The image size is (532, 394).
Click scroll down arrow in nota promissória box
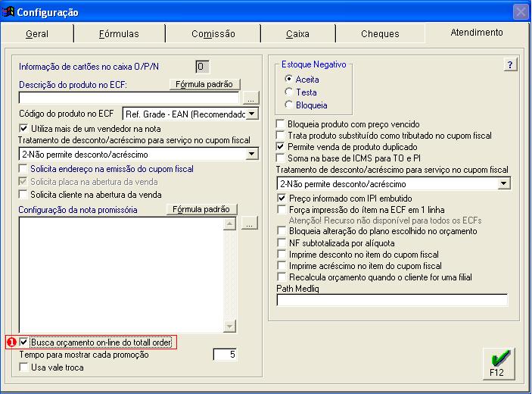pyautogui.click(x=230, y=327)
